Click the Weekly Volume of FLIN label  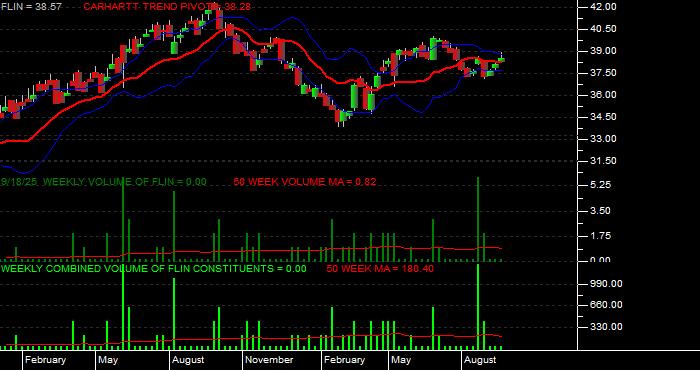pos(104,182)
